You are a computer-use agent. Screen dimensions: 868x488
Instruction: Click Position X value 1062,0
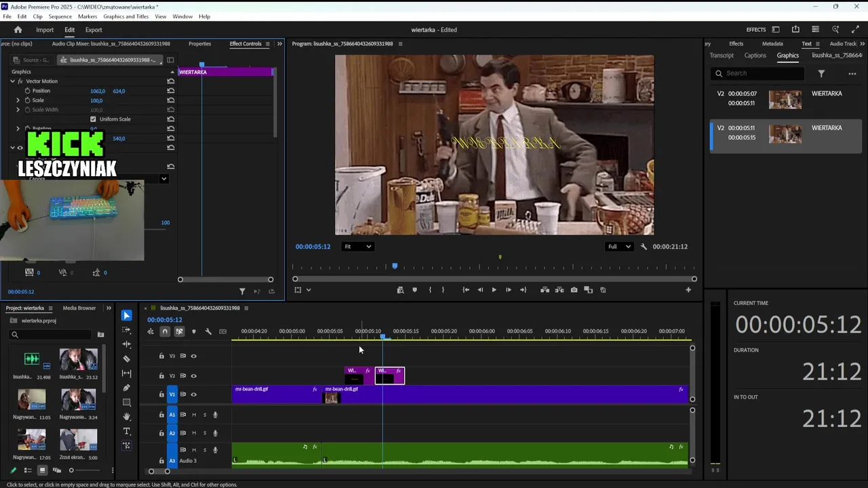click(98, 91)
